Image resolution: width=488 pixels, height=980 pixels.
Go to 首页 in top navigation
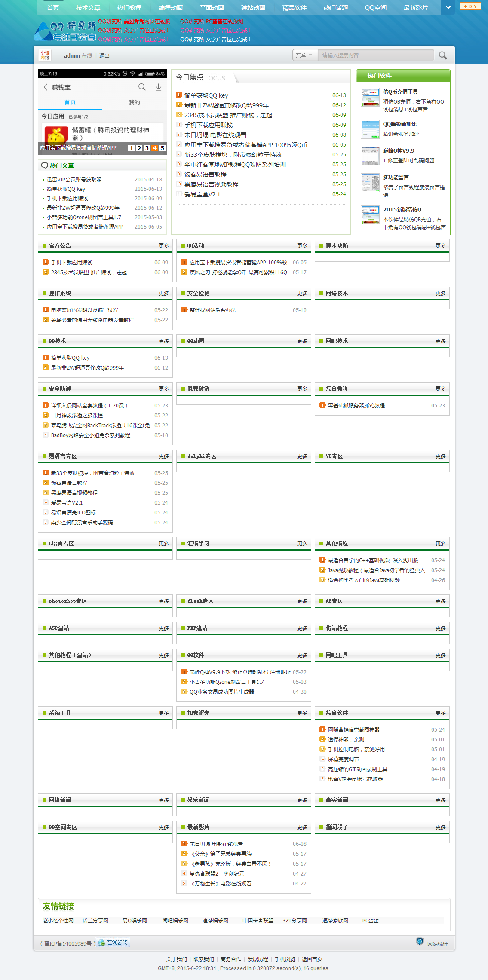(x=53, y=8)
